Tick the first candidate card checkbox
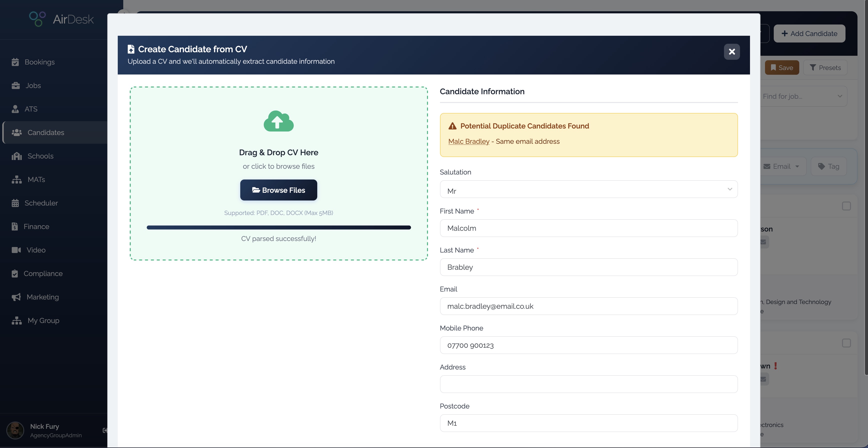868x448 pixels. [846, 206]
